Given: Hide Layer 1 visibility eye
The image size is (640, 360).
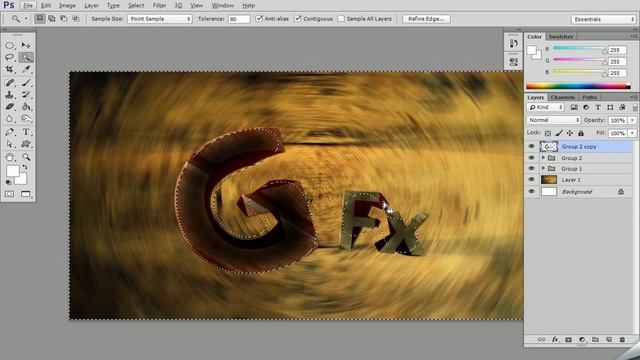Looking at the screenshot, I should pyautogui.click(x=531, y=179).
